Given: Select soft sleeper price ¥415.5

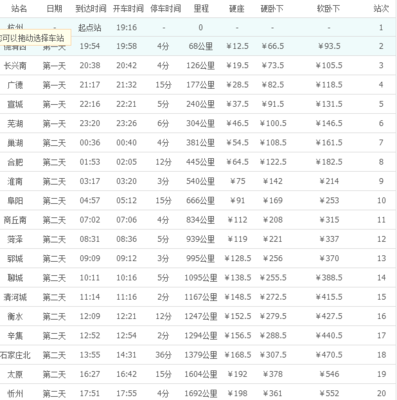Looking at the screenshot, I should [x=329, y=297].
